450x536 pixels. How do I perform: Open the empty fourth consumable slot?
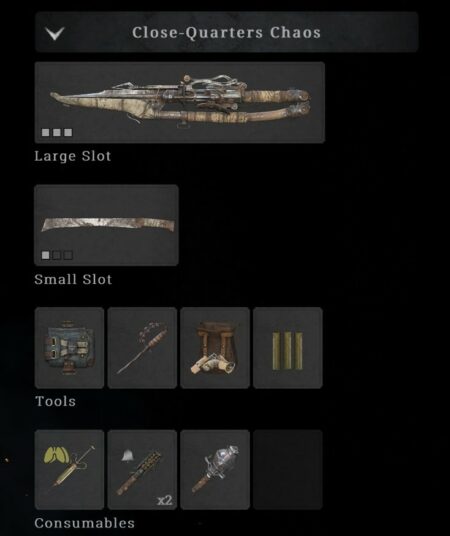[288, 470]
